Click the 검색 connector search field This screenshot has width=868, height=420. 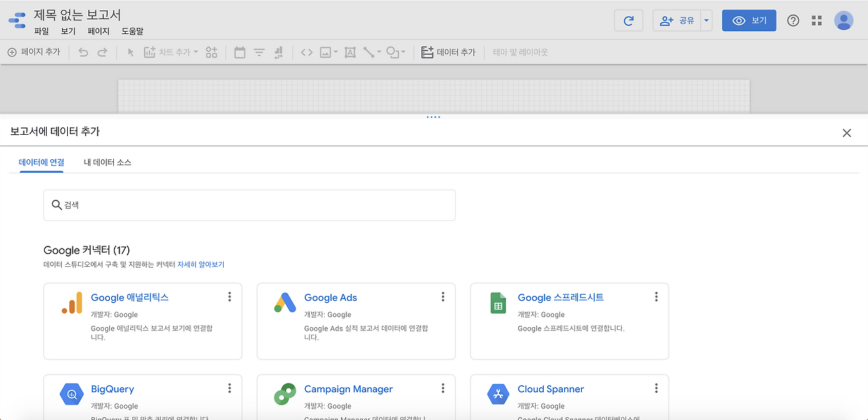(x=250, y=205)
